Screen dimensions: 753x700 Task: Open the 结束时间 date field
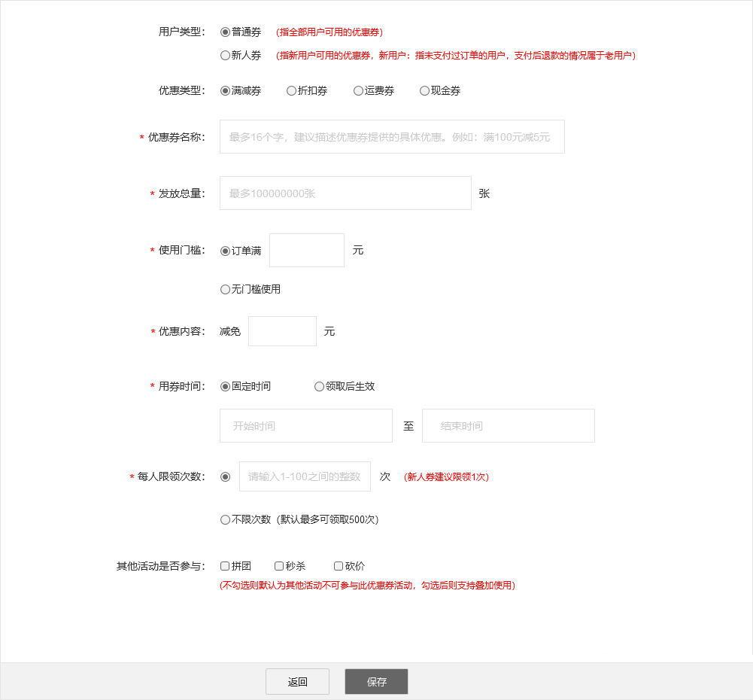[508, 426]
